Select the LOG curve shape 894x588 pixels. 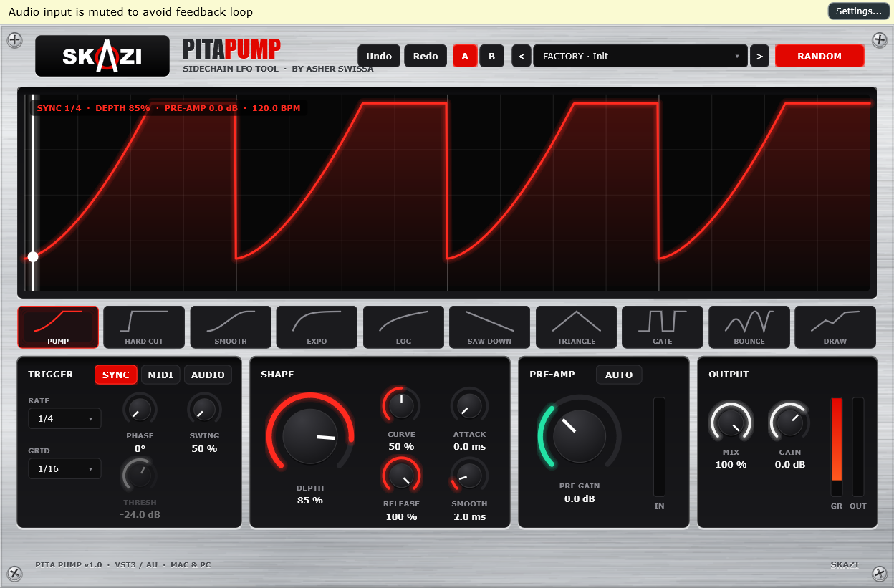403,327
